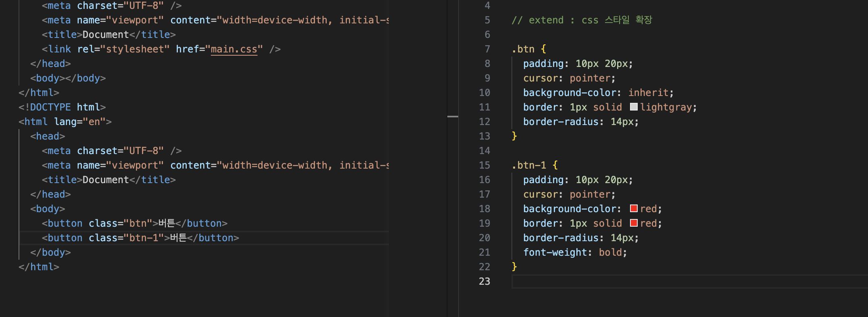Image resolution: width=868 pixels, height=317 pixels.
Task: Click "cursor: pointer;" on line 17
Action: coord(570,194)
